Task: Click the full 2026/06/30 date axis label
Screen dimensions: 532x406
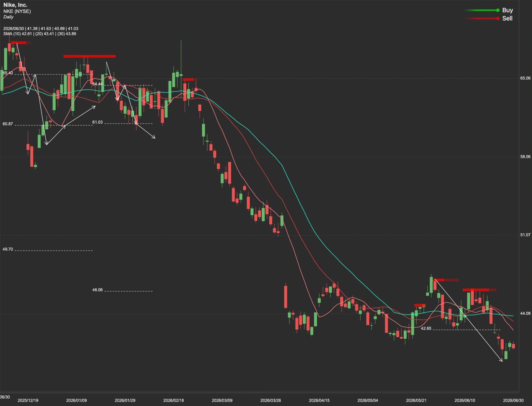Action: click(x=514, y=400)
